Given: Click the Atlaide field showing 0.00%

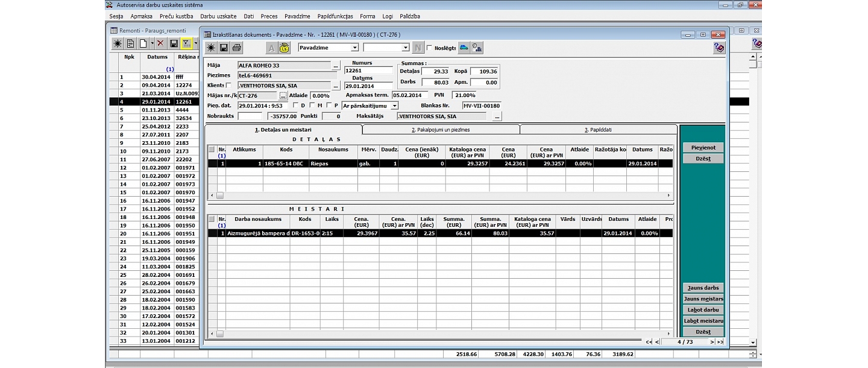Looking at the screenshot, I should 320,95.
